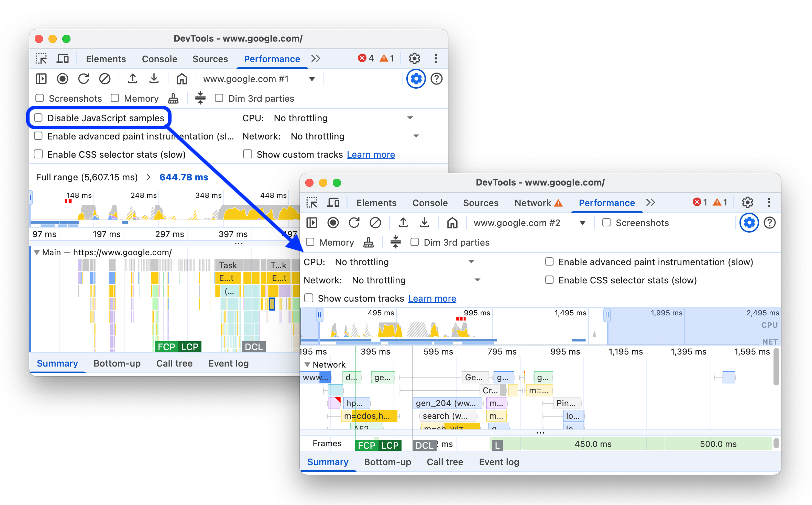Viewport: 812px width, 505px height.
Task: Select the inspect element tool
Action: [x=312, y=203]
